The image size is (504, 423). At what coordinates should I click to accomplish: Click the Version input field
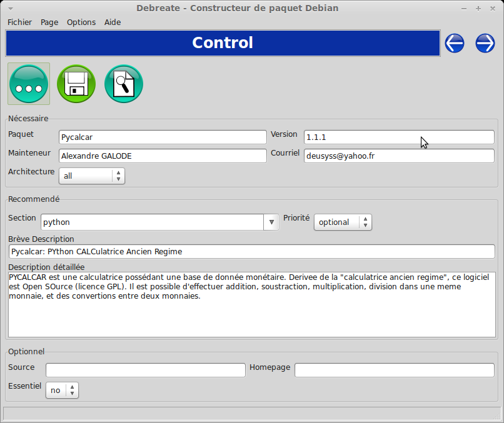pos(399,137)
